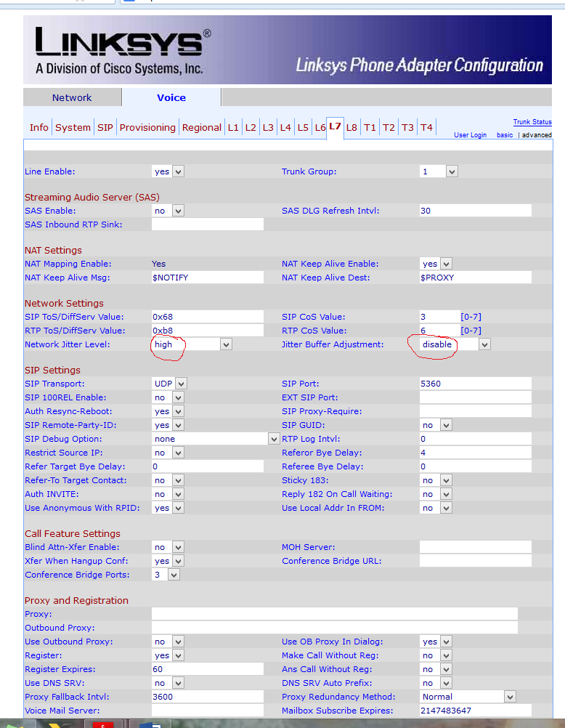Click the EXT SIP Port field
This screenshot has height=728, width=565.
click(476, 397)
